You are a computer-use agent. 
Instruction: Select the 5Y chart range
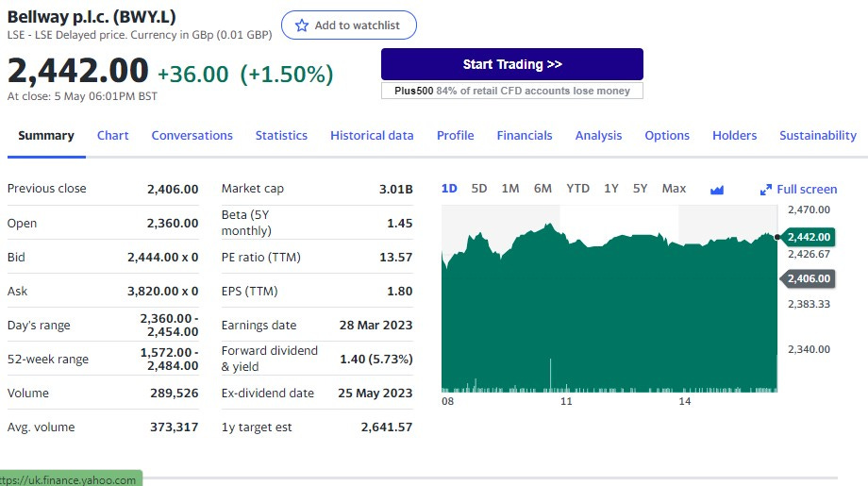point(640,189)
